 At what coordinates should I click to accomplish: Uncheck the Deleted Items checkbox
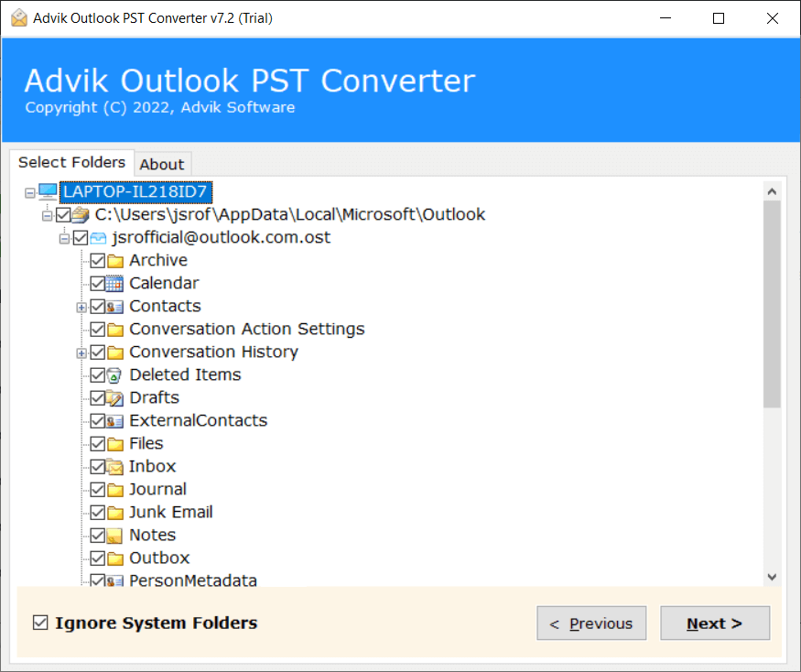point(98,375)
